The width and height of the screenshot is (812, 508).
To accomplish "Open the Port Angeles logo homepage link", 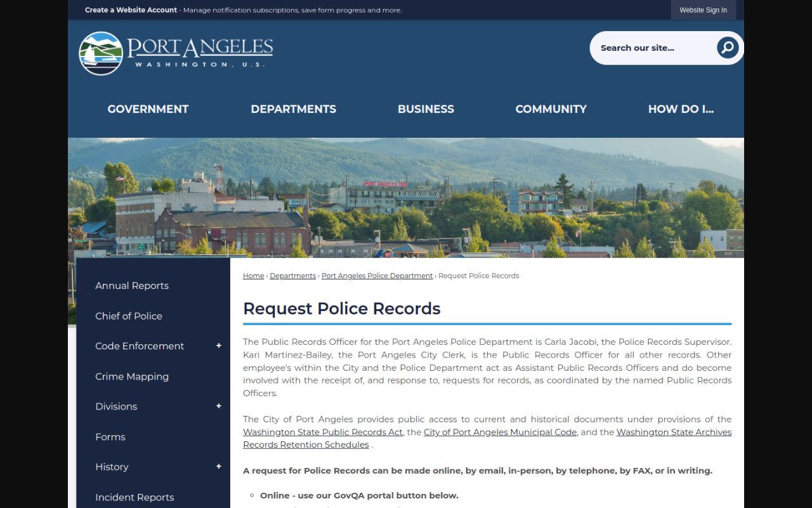I will (176, 53).
